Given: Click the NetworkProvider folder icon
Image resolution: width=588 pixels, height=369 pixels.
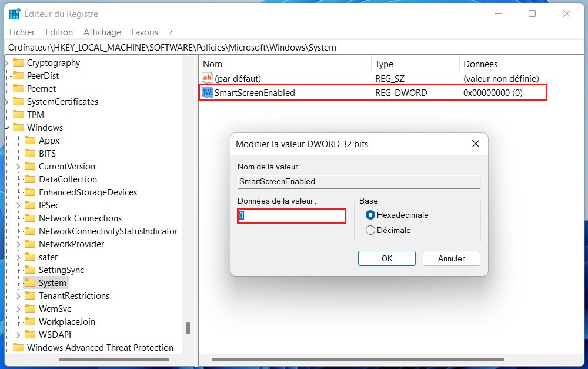Looking at the screenshot, I should (30, 244).
